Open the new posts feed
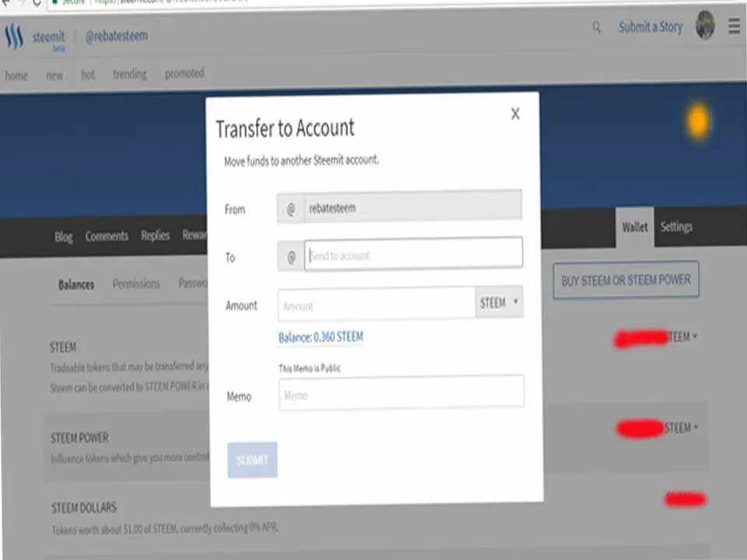 click(54, 75)
